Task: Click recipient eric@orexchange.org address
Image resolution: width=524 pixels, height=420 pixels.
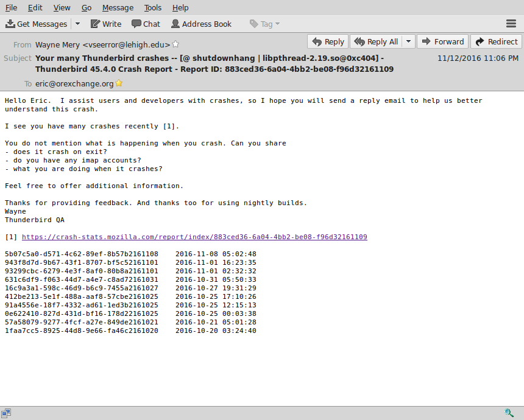Action: (74, 84)
